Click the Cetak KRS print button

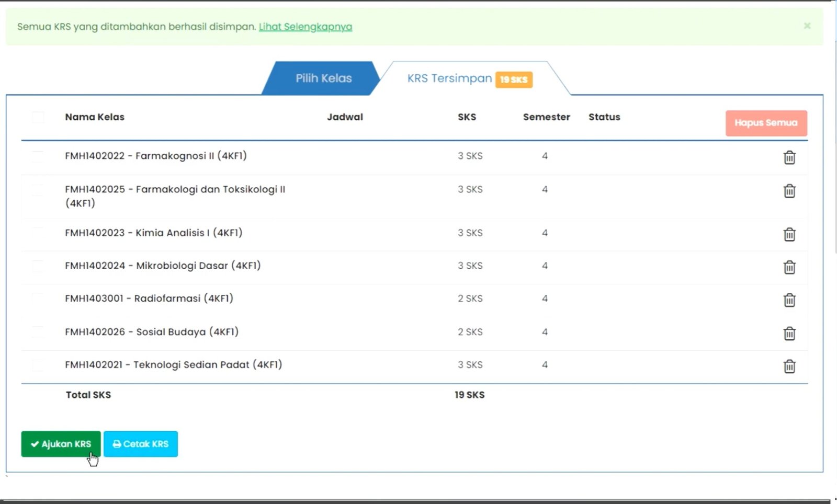pyautogui.click(x=141, y=444)
